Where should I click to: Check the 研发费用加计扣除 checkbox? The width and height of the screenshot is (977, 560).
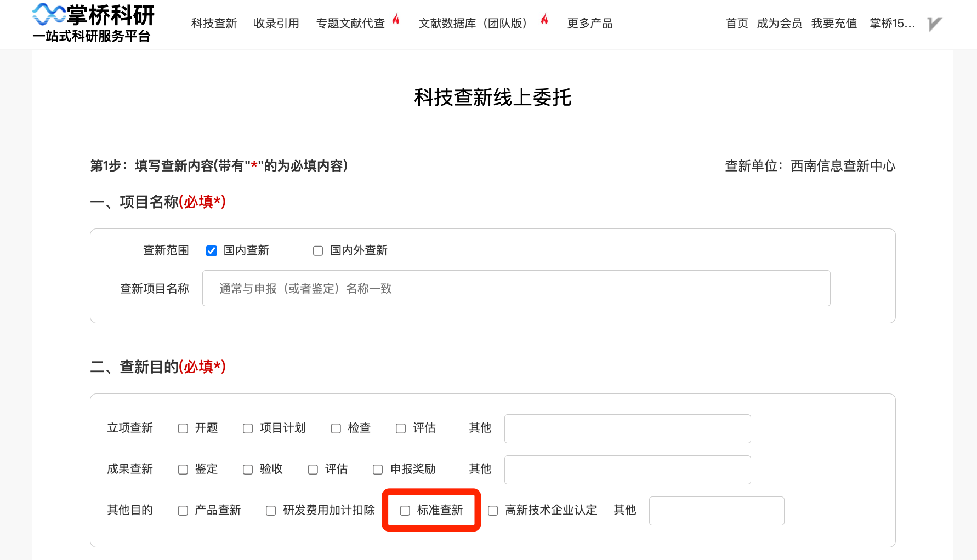[x=271, y=511]
